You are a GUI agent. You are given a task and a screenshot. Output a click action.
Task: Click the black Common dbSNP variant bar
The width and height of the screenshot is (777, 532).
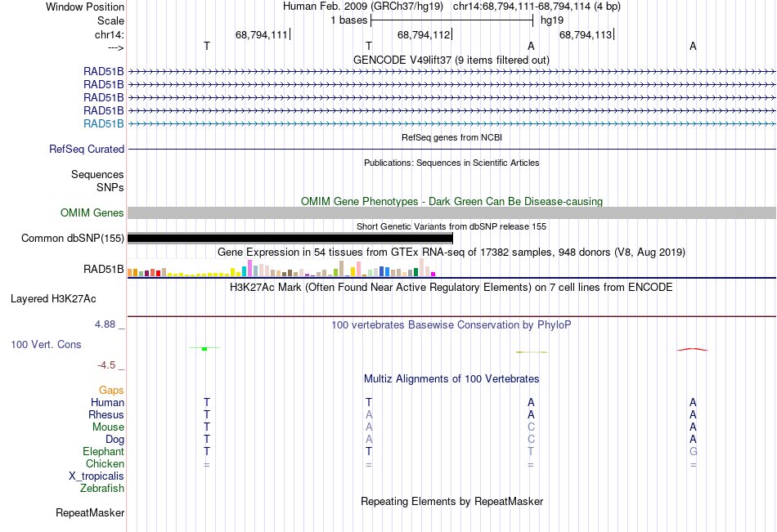point(290,239)
